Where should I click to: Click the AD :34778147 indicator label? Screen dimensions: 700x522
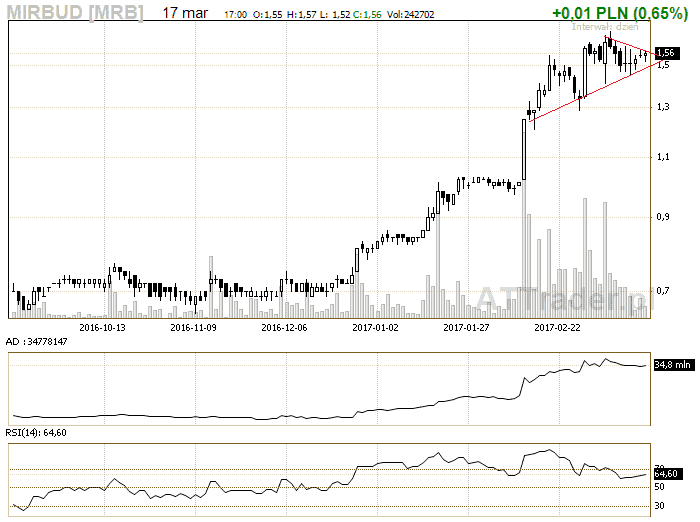tap(35, 342)
